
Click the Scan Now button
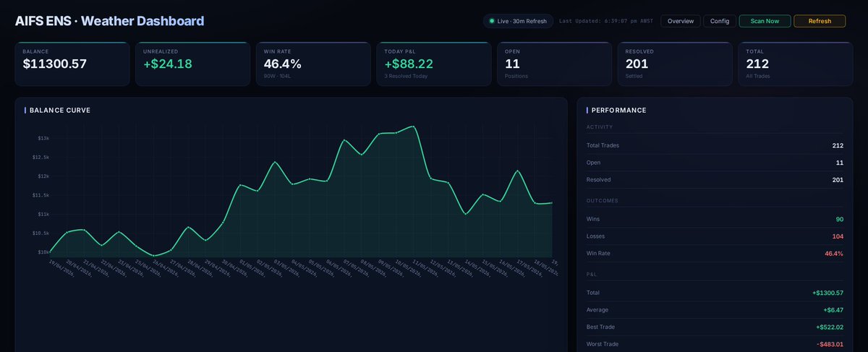(x=765, y=21)
